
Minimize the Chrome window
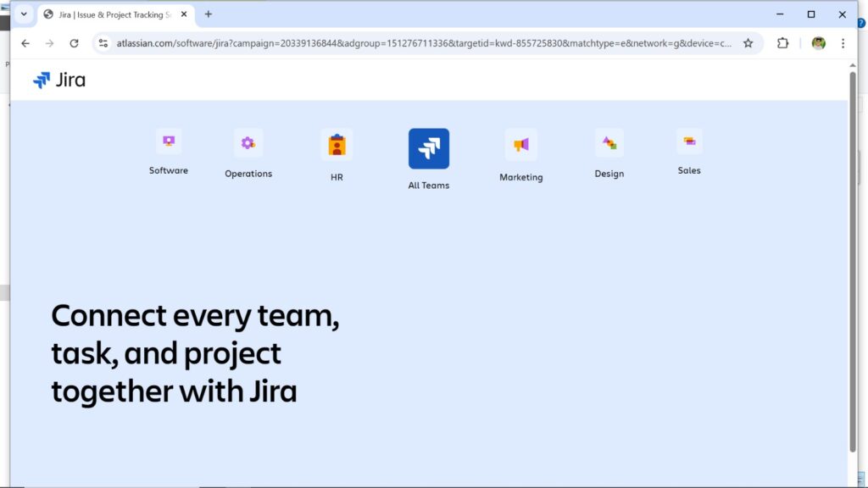pyautogui.click(x=780, y=14)
